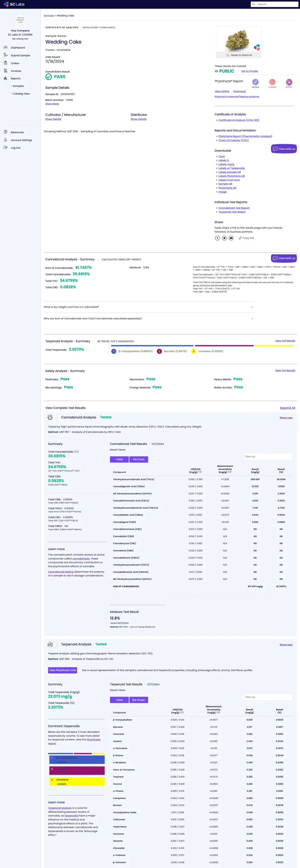
Task: Expand 'Why are Sum of Cannabinoids' question
Action: [149, 318]
